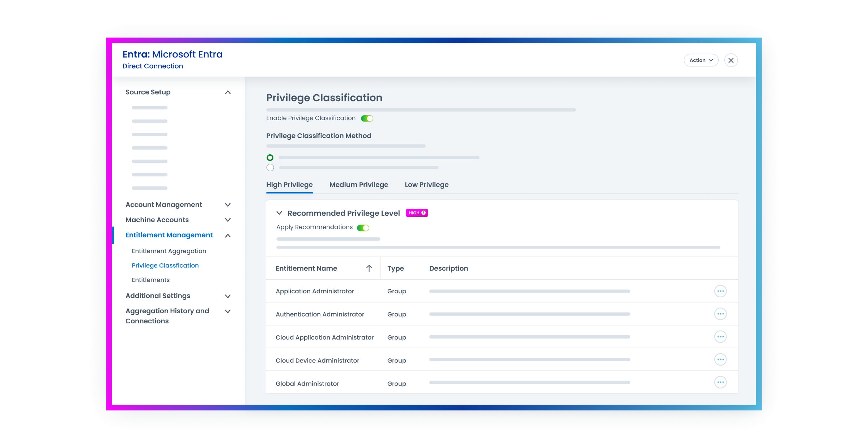Close the Entra source panel

pyautogui.click(x=731, y=60)
